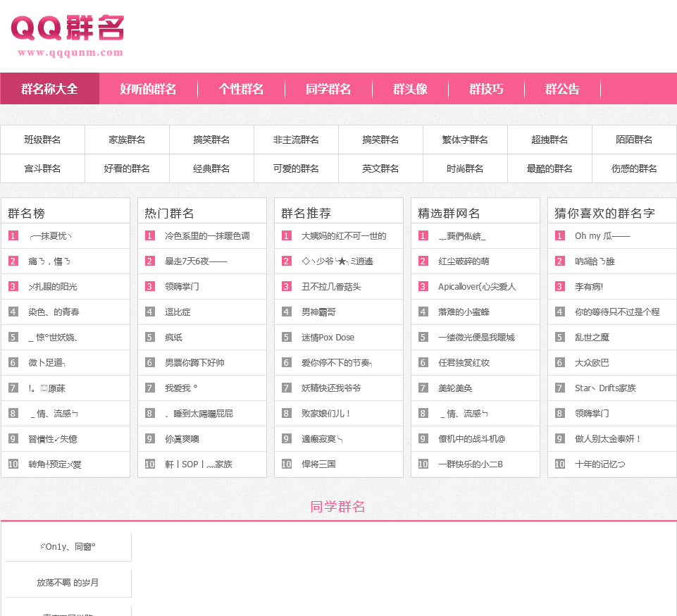Click 妖精快还我爷爷 entry
Image resolution: width=677 pixels, height=616 pixels.
coord(331,388)
